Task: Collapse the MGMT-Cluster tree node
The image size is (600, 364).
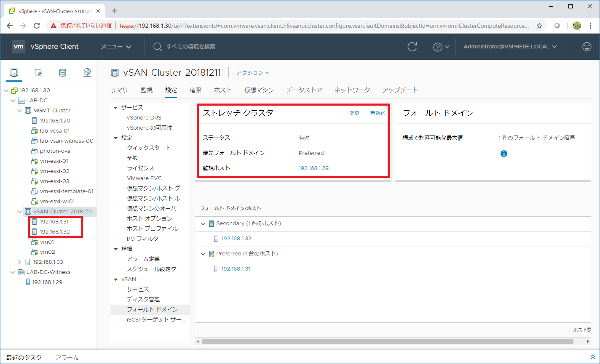Action: click(19, 110)
